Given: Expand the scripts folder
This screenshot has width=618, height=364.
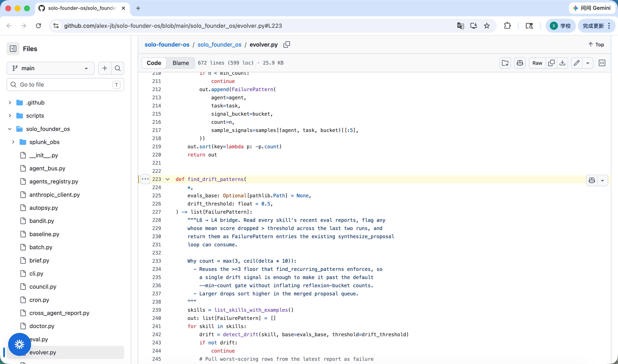Looking at the screenshot, I should [x=10, y=116].
